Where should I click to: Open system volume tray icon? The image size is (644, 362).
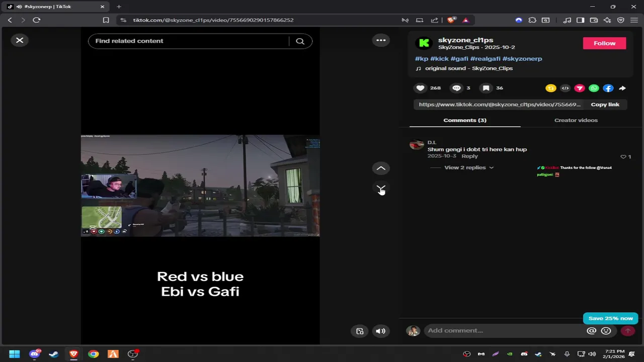592,354
